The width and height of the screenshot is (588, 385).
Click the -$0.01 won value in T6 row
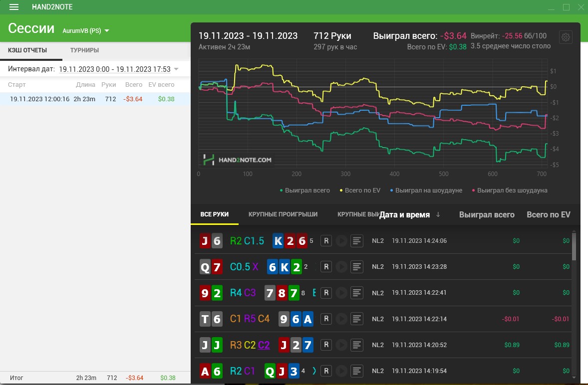pyautogui.click(x=511, y=319)
